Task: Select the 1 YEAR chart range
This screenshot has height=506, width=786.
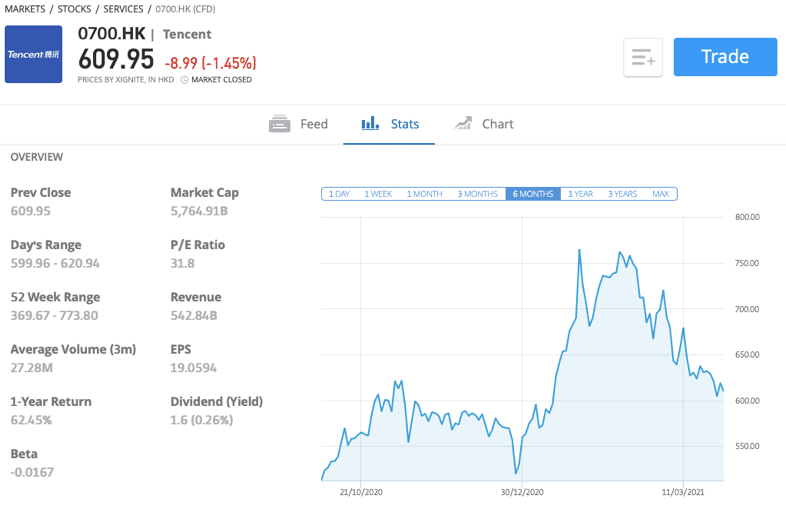Action: pyautogui.click(x=580, y=194)
